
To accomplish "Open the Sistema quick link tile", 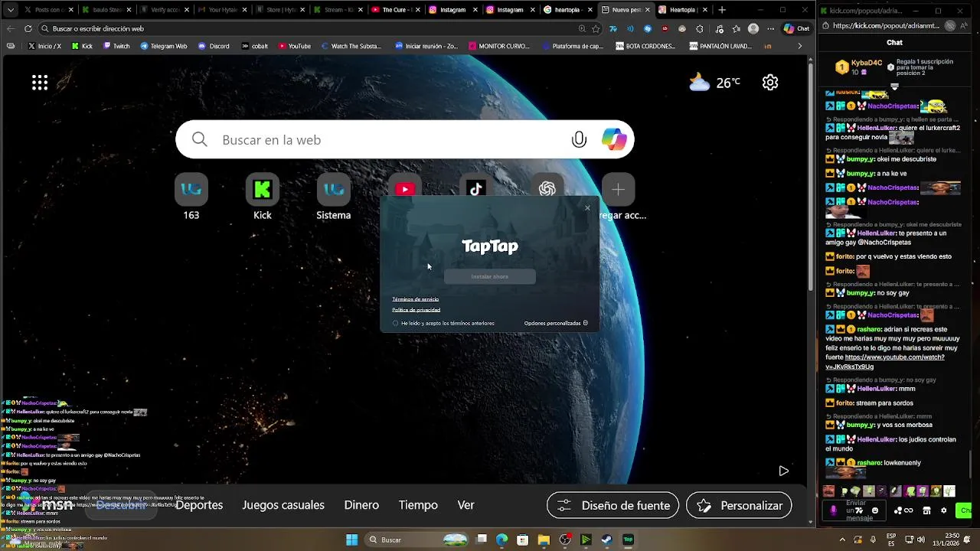I will 334,189.
